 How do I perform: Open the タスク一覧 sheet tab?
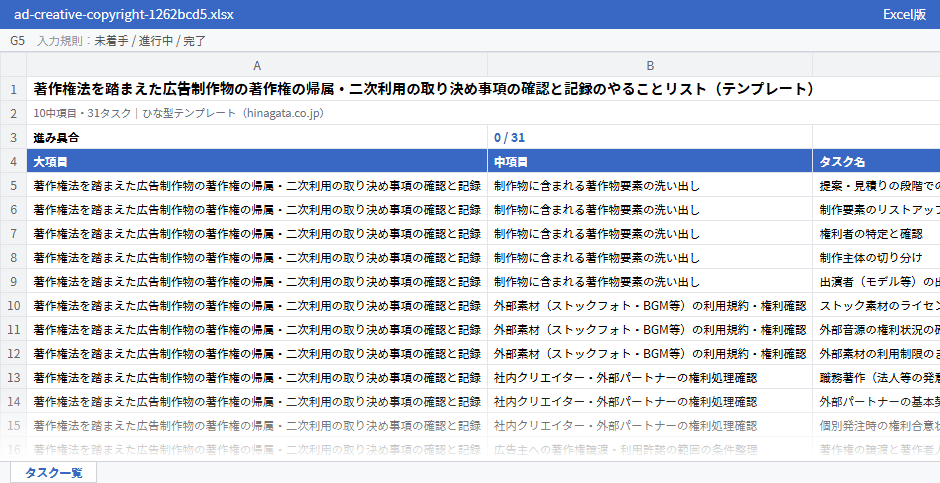(53, 472)
